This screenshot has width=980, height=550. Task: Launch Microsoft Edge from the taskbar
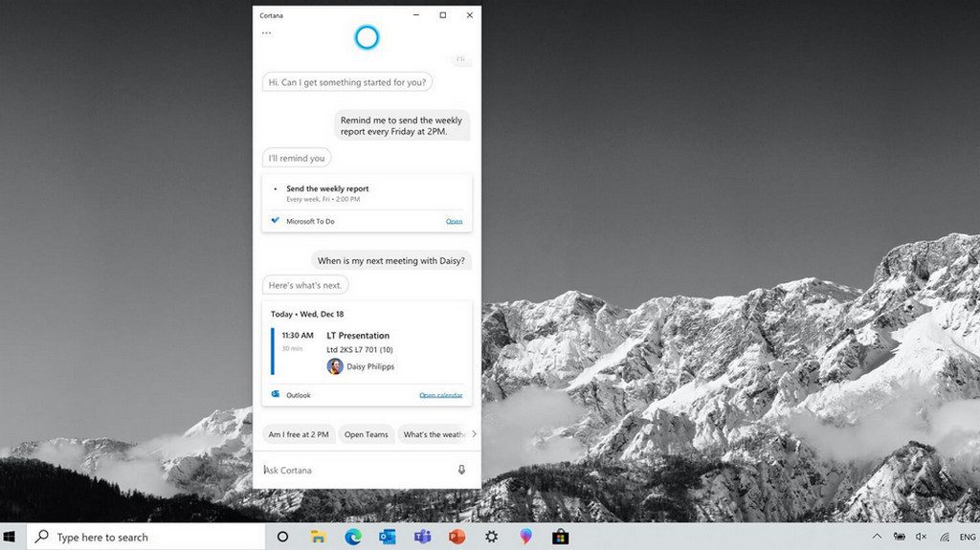353,537
